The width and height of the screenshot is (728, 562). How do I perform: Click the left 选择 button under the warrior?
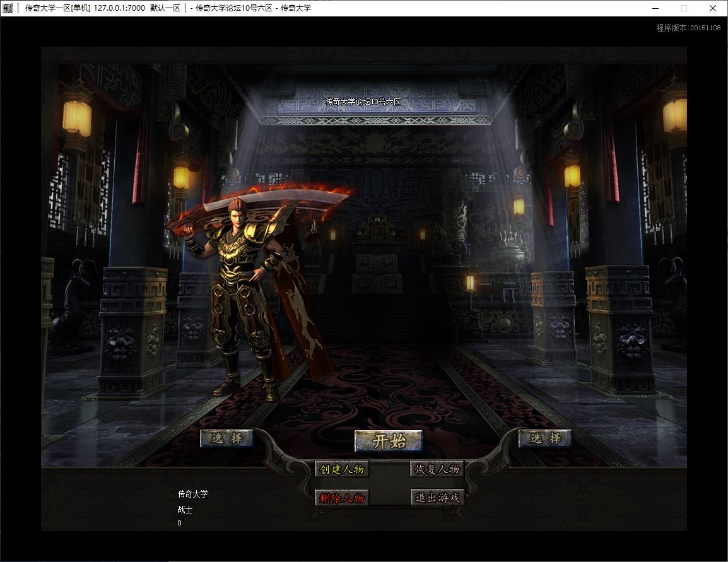(x=226, y=438)
